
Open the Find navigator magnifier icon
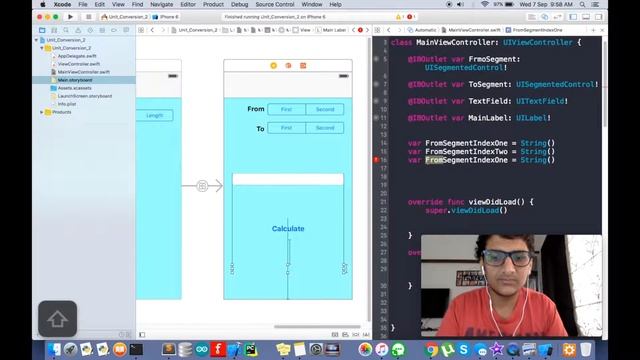(x=66, y=30)
